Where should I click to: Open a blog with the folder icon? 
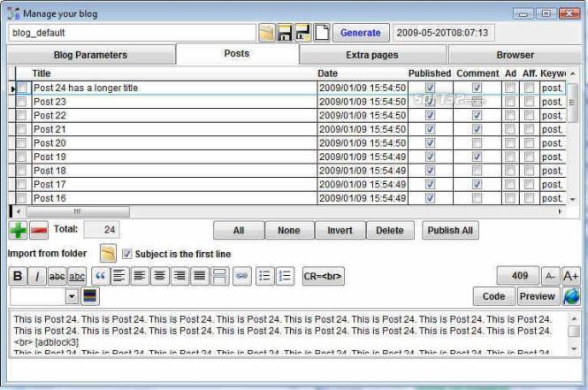pyautogui.click(x=267, y=33)
